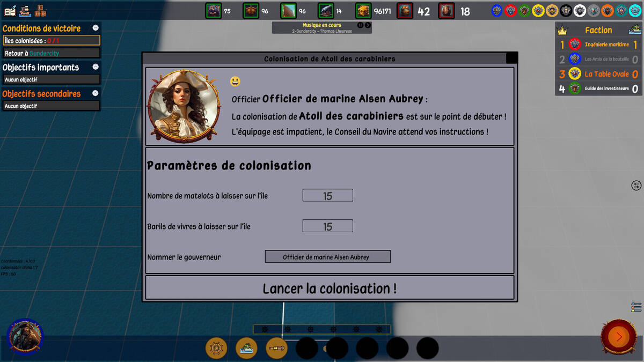Select the white faction emblem in top bar
This screenshot has height=362, width=644.
[580, 10]
